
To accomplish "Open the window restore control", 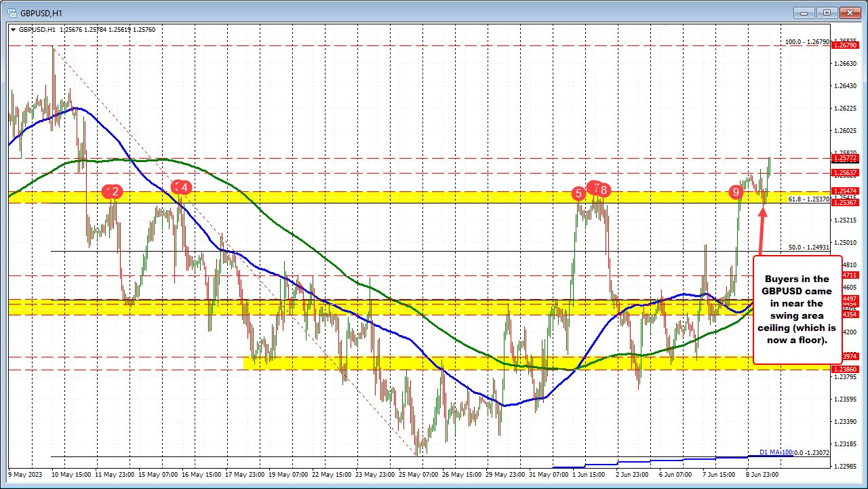I will 827,12.
